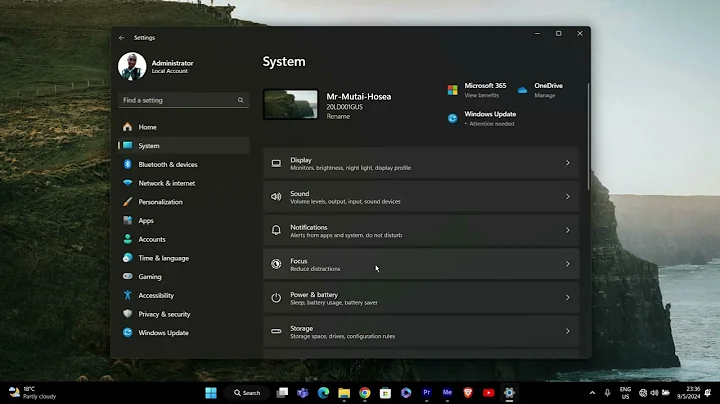Click the taskbar Search box
Image resolution: width=720 pixels, height=404 pixels.
coord(247,393)
